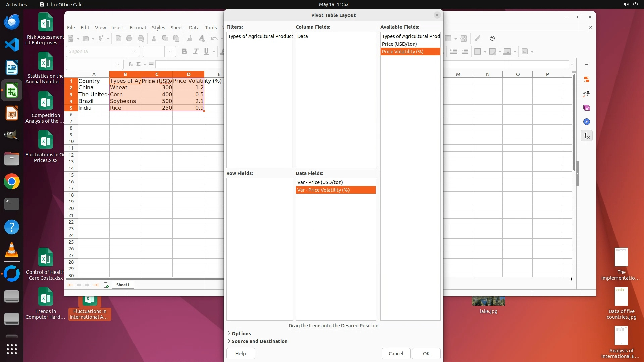
Task: Expand the Source and Destination section
Action: (x=259, y=341)
